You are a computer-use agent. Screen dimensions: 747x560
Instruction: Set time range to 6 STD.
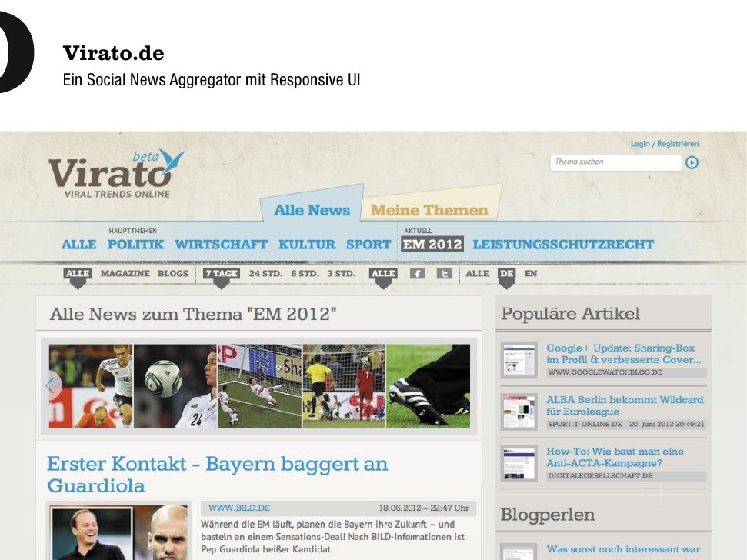click(x=305, y=273)
